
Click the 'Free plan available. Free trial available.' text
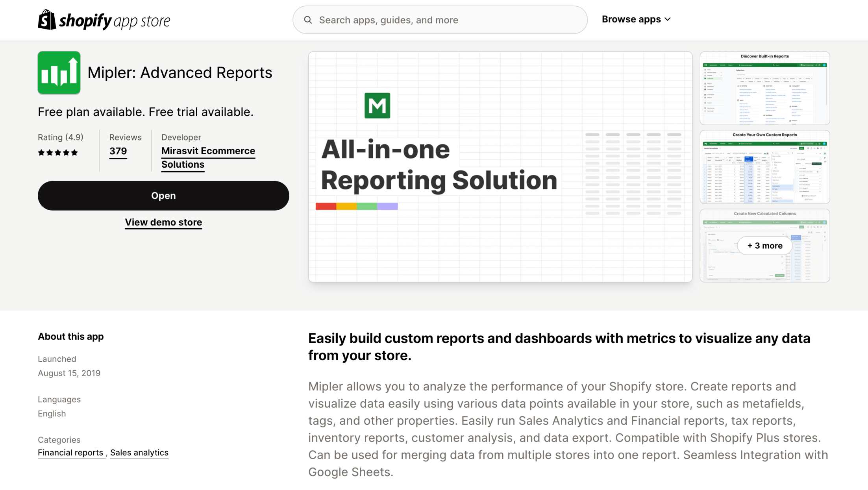(146, 112)
